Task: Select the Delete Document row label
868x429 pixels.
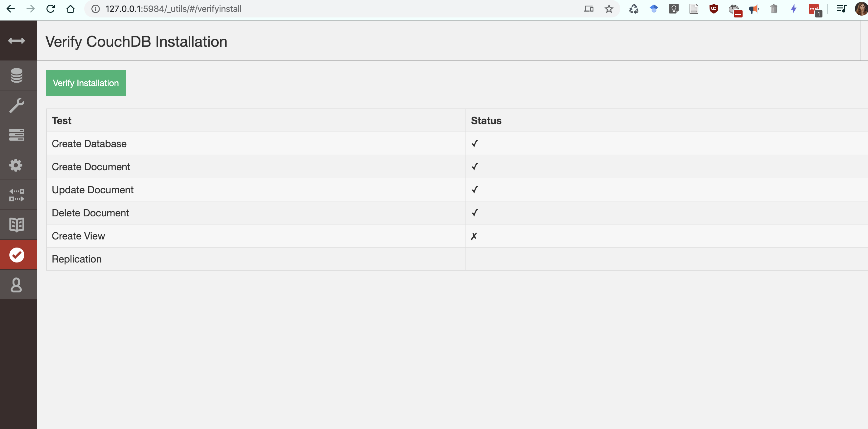Action: point(90,213)
